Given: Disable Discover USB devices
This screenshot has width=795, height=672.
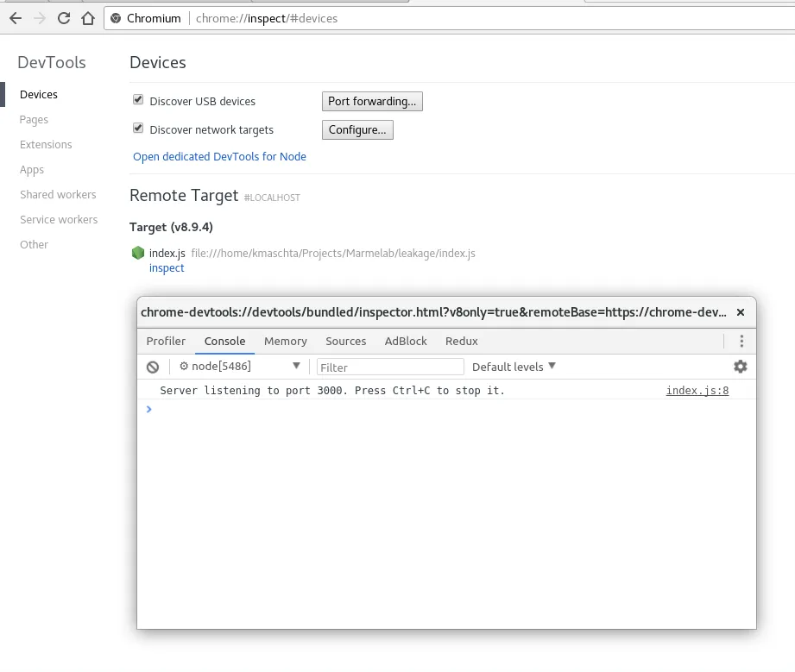Looking at the screenshot, I should (x=138, y=99).
